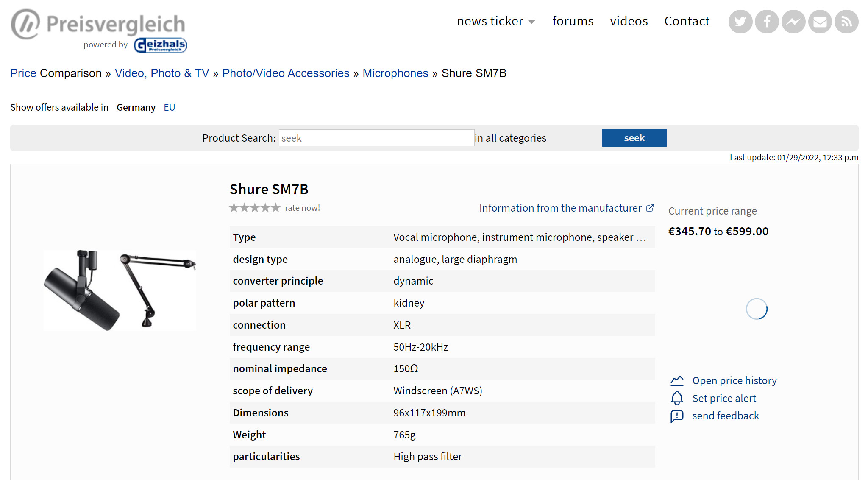Click the 'XLR' connection value

pyautogui.click(x=402, y=325)
